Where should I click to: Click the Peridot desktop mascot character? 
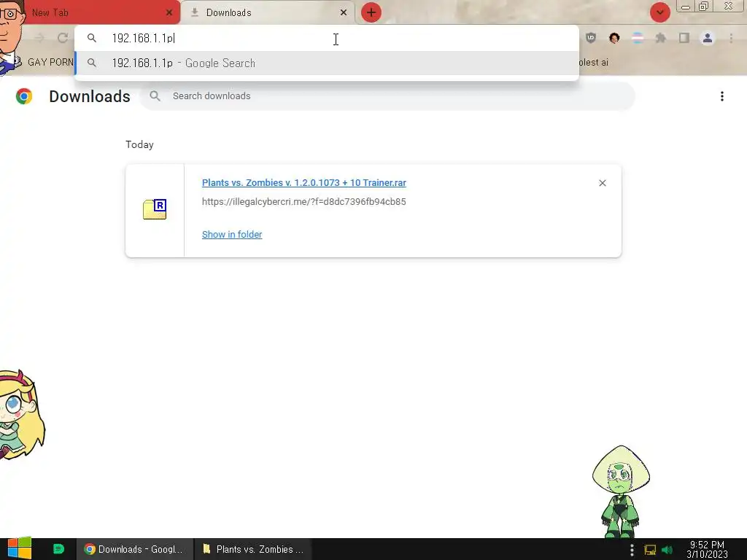(x=621, y=492)
